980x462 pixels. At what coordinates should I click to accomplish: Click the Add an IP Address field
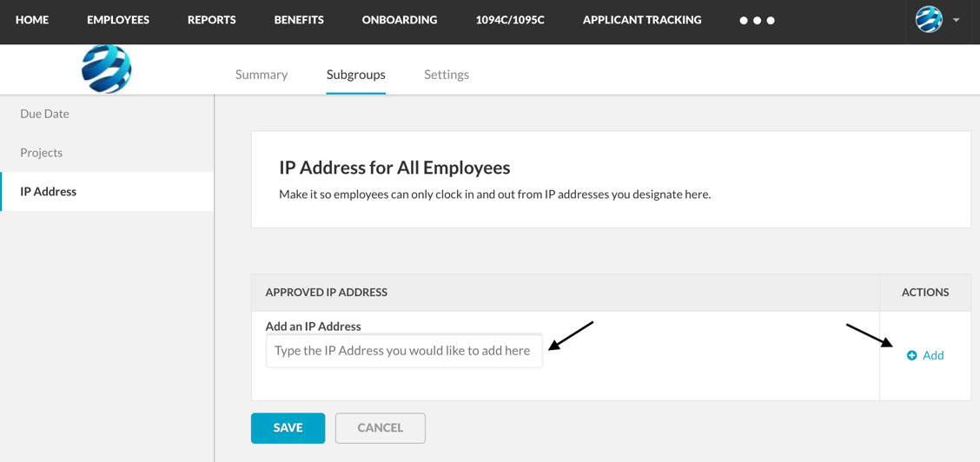pyautogui.click(x=404, y=351)
